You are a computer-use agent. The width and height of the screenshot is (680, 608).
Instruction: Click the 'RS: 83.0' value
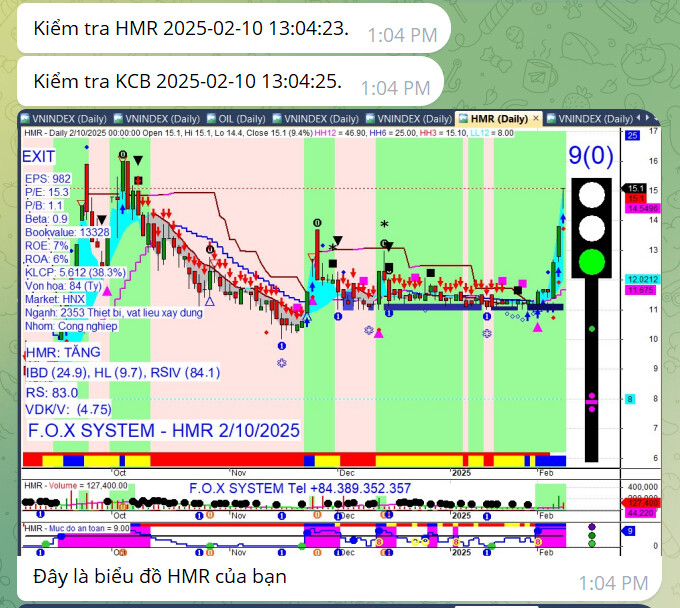pos(52,393)
